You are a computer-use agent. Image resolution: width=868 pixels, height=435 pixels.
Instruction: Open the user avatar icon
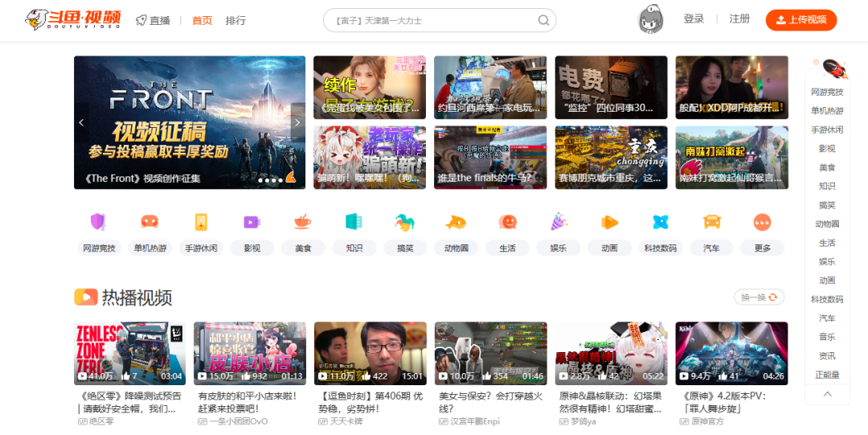pyautogui.click(x=651, y=19)
